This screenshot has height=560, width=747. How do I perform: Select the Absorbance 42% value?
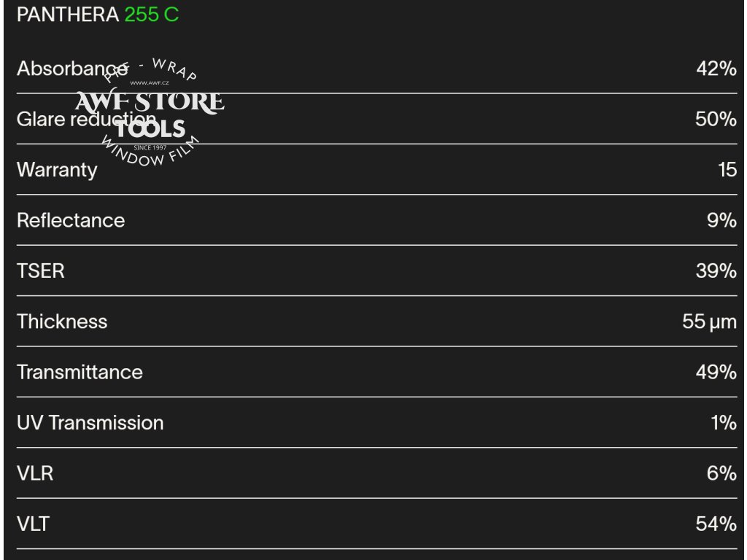tap(716, 69)
